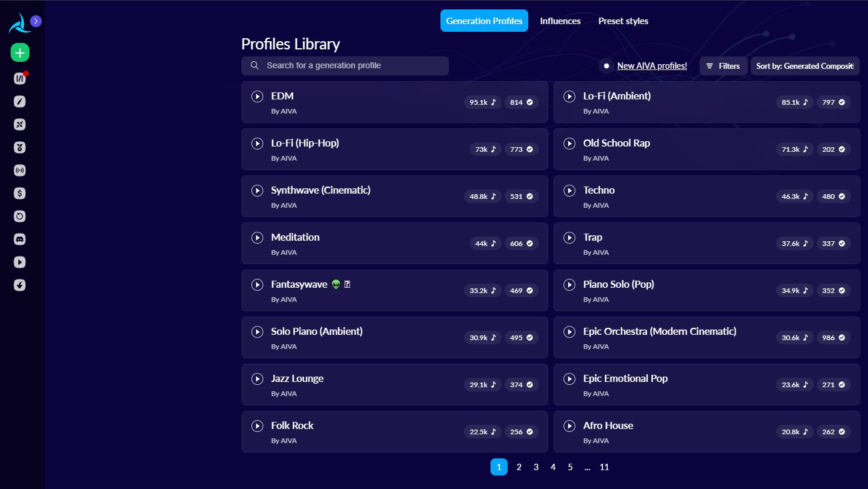The image size is (868, 489).
Task: Play the Old School Rap preview
Action: point(569,144)
